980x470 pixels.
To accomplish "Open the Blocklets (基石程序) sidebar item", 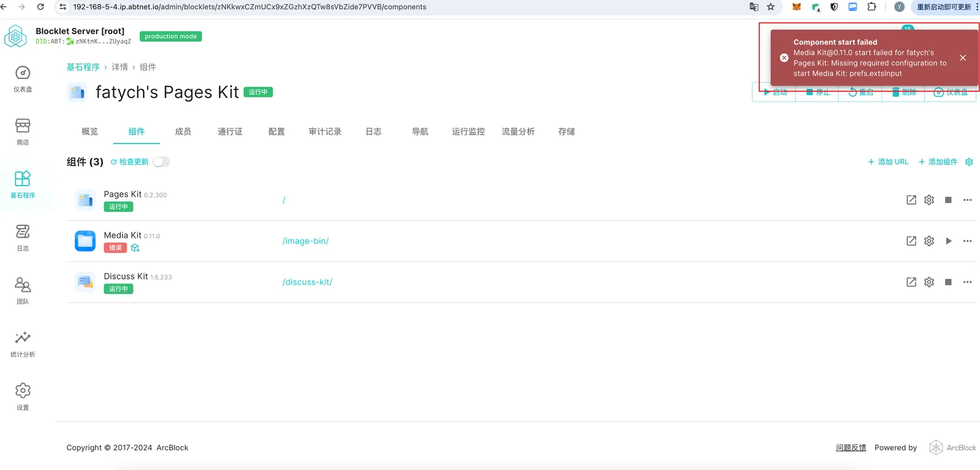I will (23, 185).
